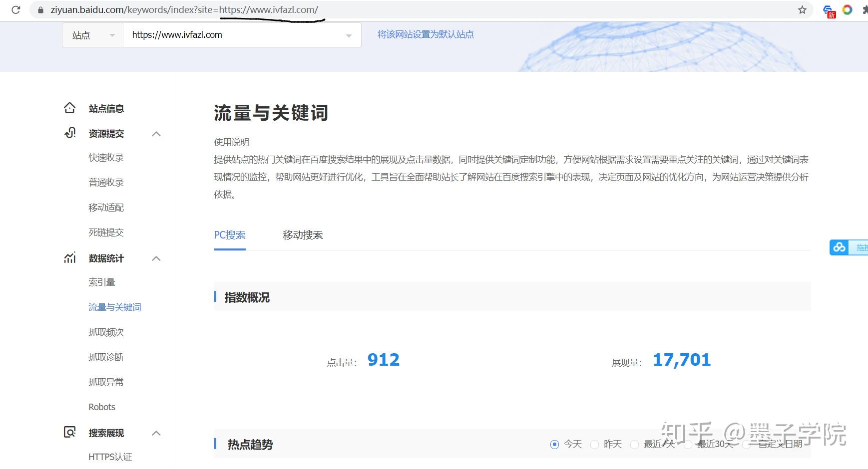Open the 站点 type dropdown

tap(93, 35)
